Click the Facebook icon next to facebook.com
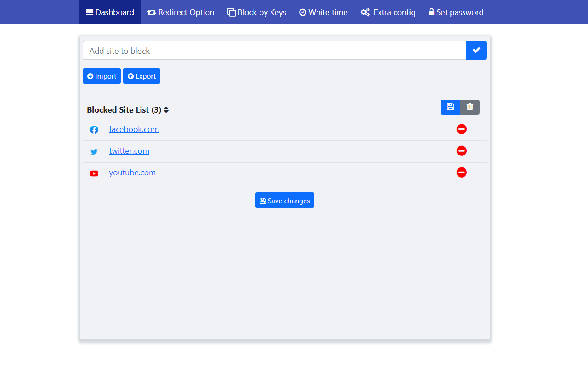 point(94,129)
